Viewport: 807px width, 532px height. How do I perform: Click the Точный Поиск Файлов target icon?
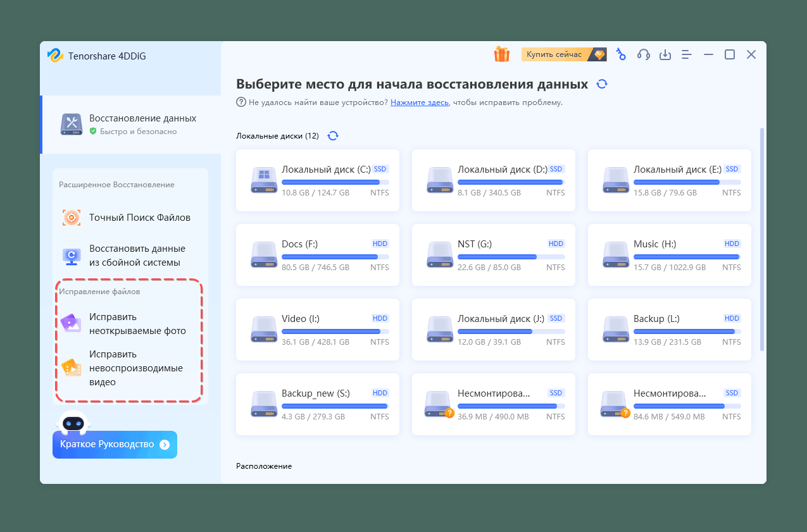tap(72, 218)
